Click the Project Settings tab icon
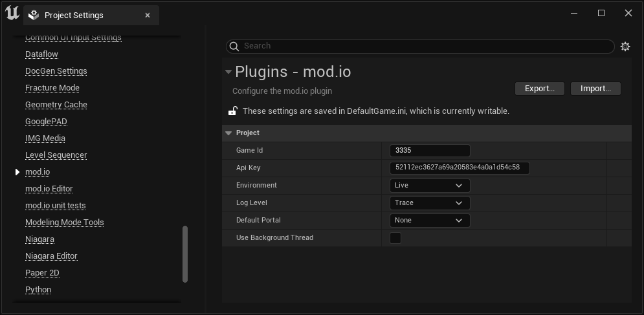Screen dimensions: 644x315 [34, 15]
